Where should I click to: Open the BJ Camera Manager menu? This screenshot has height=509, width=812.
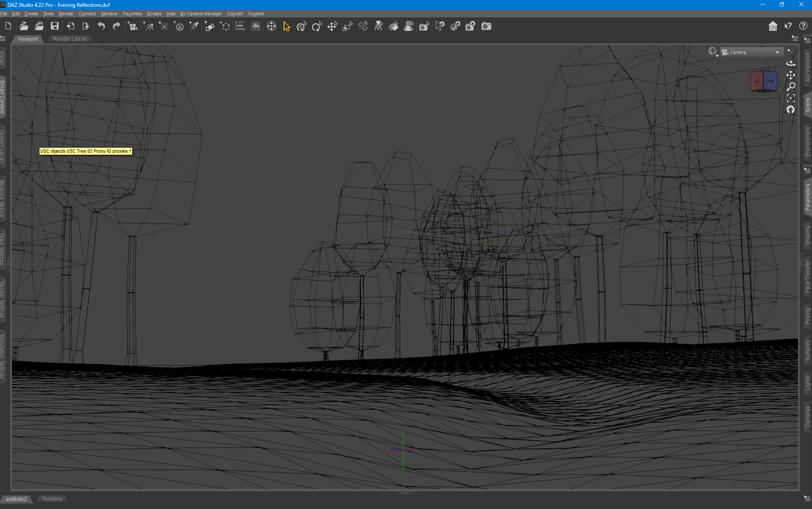click(x=201, y=14)
